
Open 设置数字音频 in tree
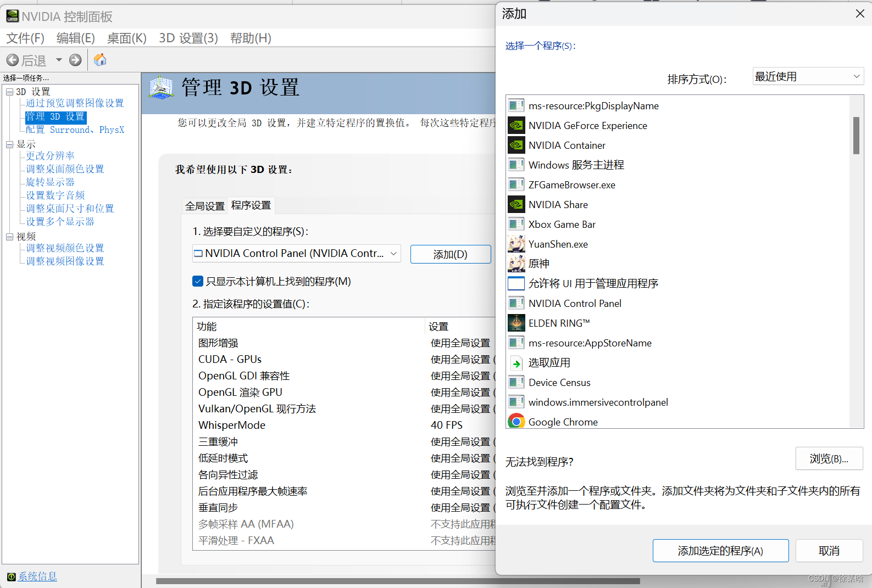click(x=55, y=195)
